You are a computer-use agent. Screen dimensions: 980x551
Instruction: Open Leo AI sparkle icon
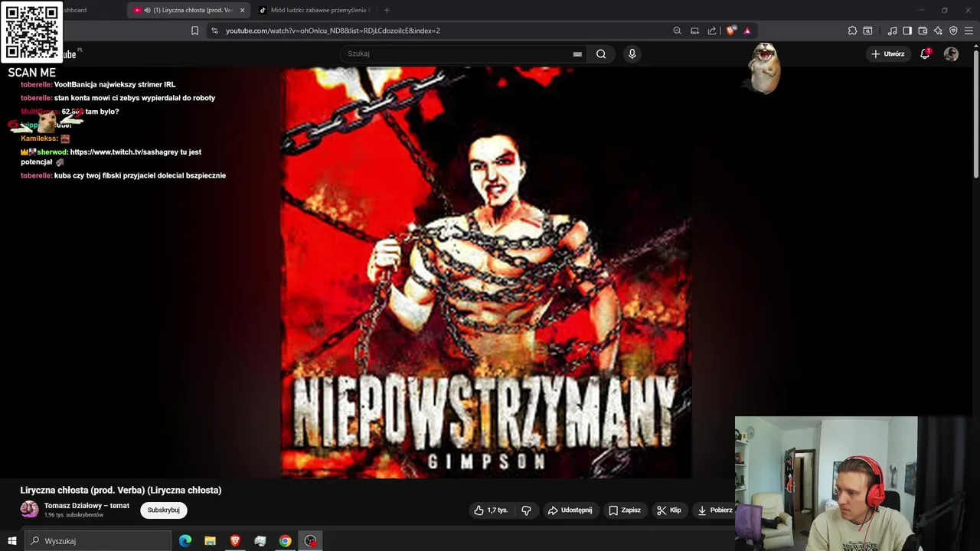coord(938,31)
